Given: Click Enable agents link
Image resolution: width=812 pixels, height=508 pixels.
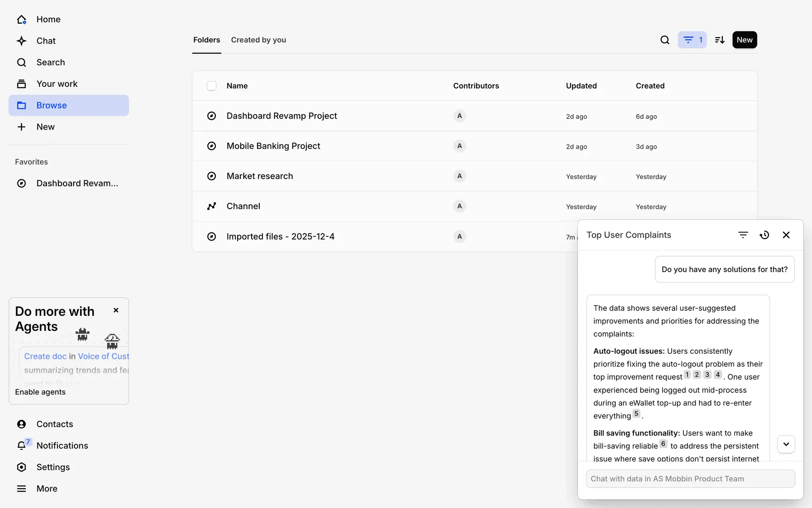Looking at the screenshot, I should pos(40,392).
